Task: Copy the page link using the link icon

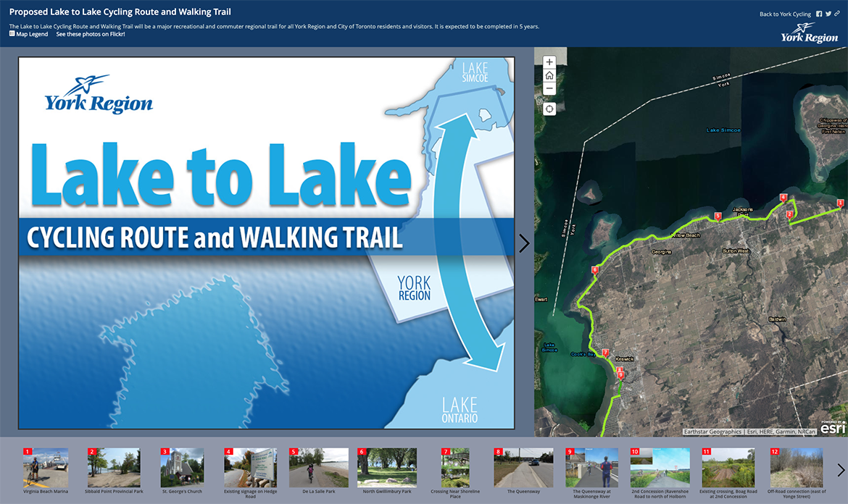Action: point(837,13)
